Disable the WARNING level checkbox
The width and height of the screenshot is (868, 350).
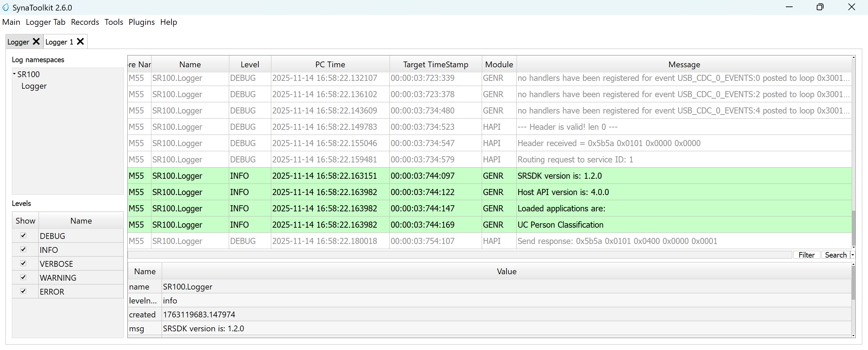pos(23,277)
